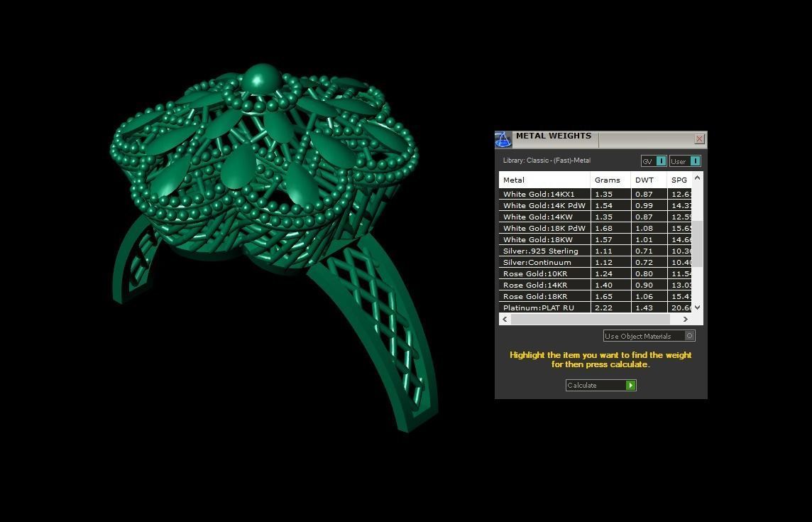Image resolution: width=812 pixels, height=522 pixels.
Task: Click the 2.22 grams value for Platinum
Action: pos(603,308)
